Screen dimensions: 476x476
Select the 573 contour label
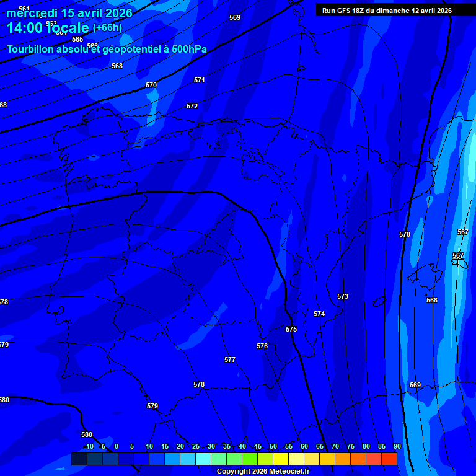click(343, 296)
